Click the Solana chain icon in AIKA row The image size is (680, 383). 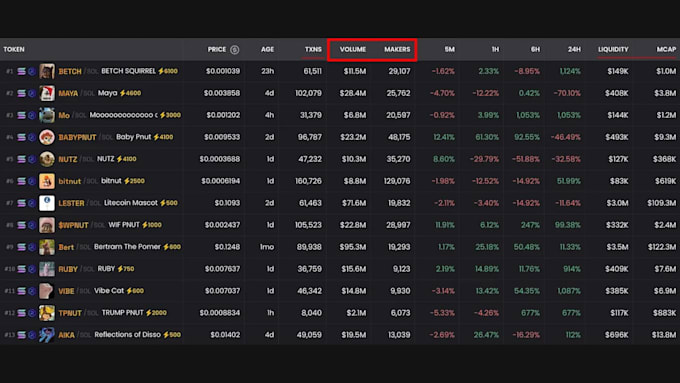[21, 335]
